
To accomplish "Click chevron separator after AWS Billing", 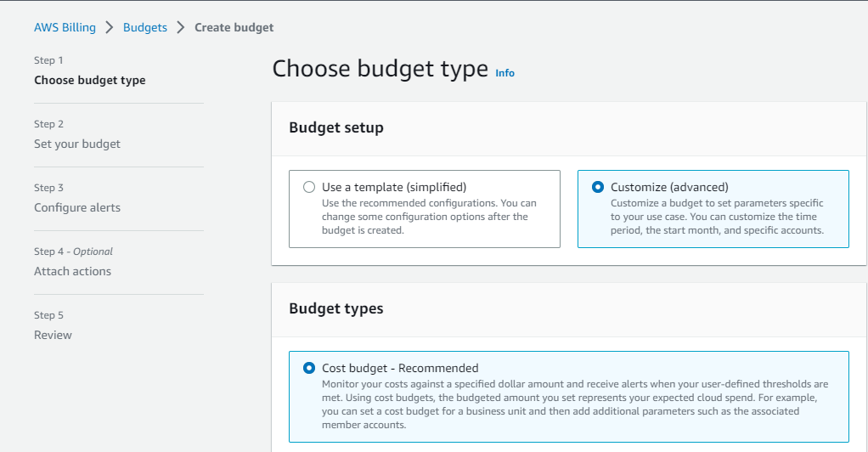I will click(110, 27).
